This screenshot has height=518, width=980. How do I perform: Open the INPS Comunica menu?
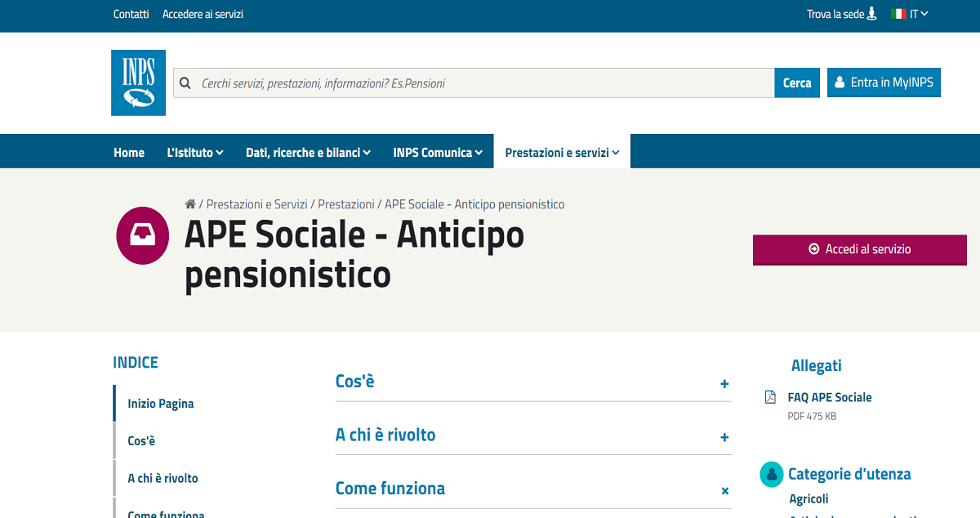[438, 153]
